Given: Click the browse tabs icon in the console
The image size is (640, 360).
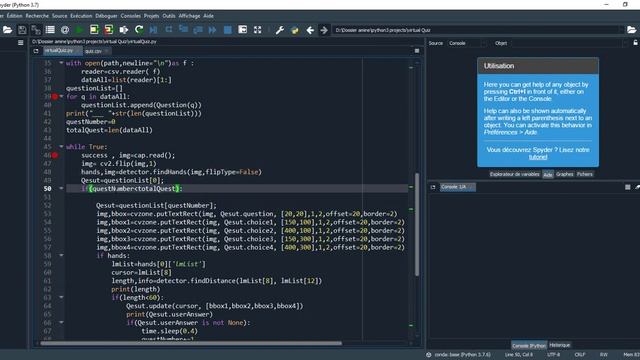Looking at the screenshot, I should point(433,187).
